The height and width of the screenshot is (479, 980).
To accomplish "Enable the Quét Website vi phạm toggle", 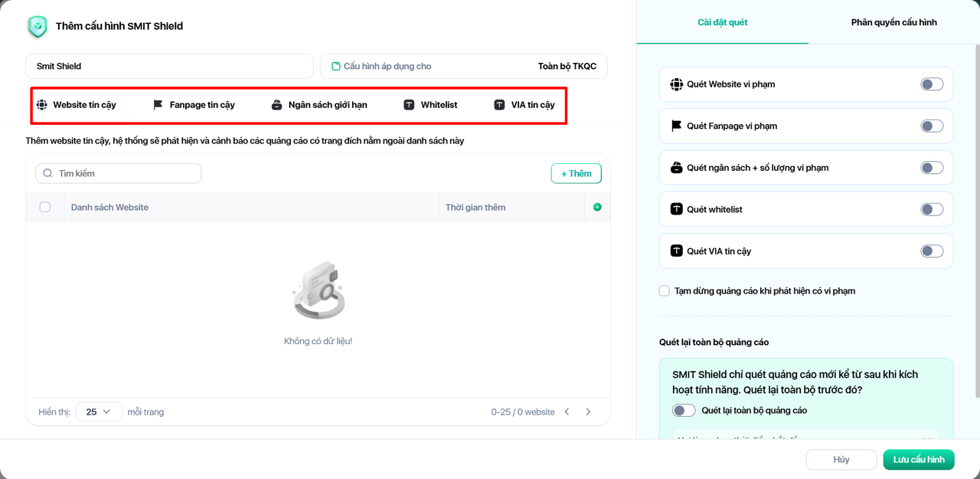I will (x=931, y=84).
